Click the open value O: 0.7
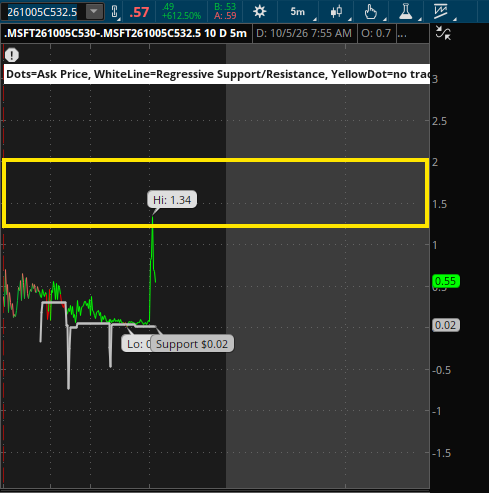Image resolution: width=489 pixels, height=493 pixels. [x=376, y=33]
